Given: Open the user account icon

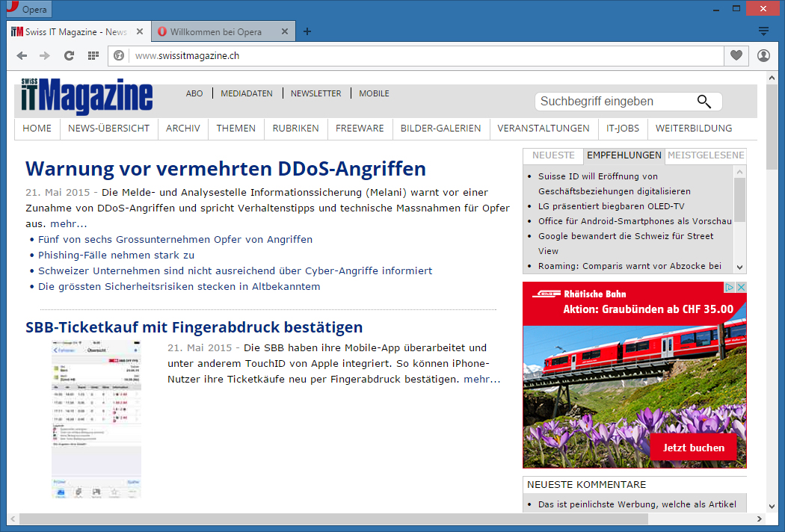Looking at the screenshot, I should [763, 55].
